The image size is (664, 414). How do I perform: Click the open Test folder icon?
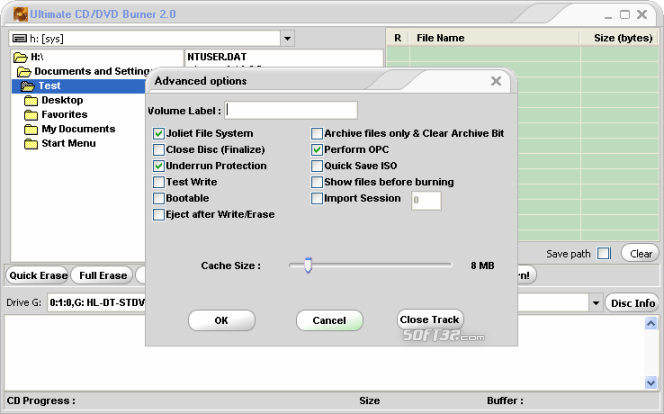coord(28,86)
